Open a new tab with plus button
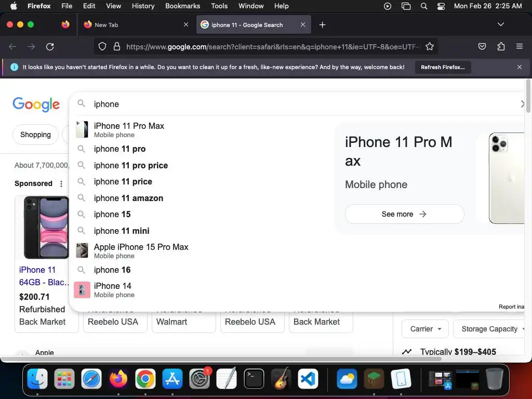The image size is (532, 399). pos(322,25)
